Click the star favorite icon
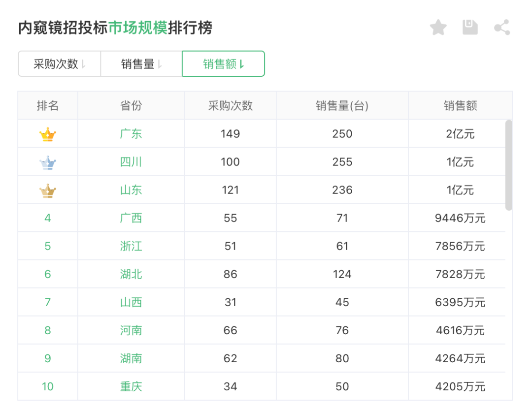Viewport: 532px width, 410px height. (438, 28)
